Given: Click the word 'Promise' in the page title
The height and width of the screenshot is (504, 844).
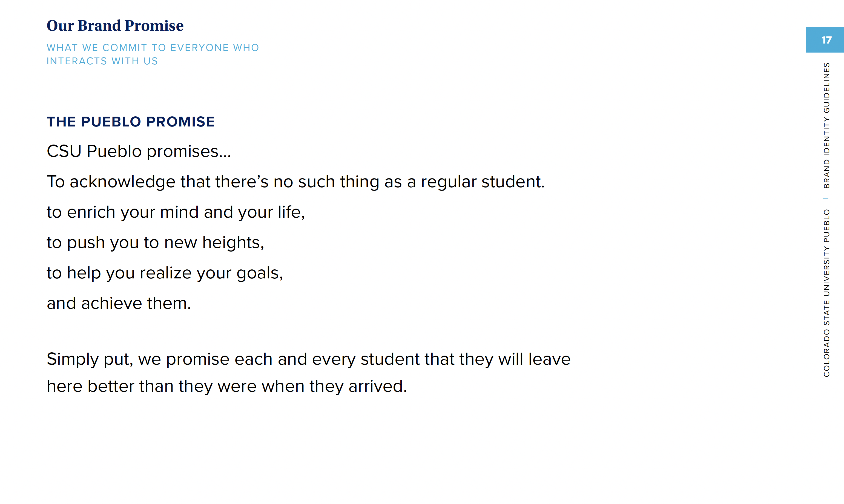Looking at the screenshot, I should point(154,25).
